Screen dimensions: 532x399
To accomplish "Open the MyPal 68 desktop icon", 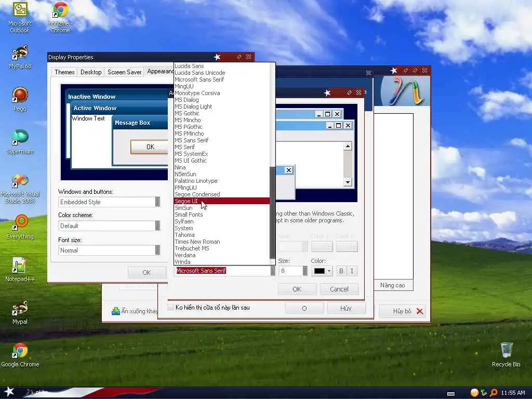I will (x=20, y=57).
